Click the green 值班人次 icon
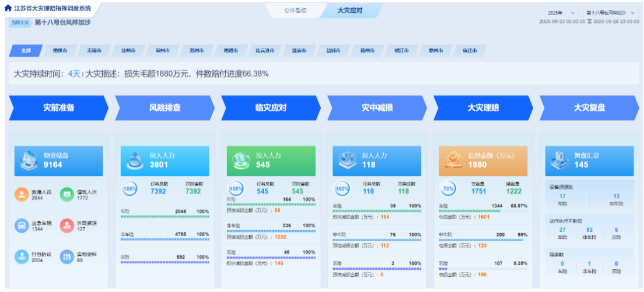Viewport: 644px width, 292px height. (x=66, y=194)
